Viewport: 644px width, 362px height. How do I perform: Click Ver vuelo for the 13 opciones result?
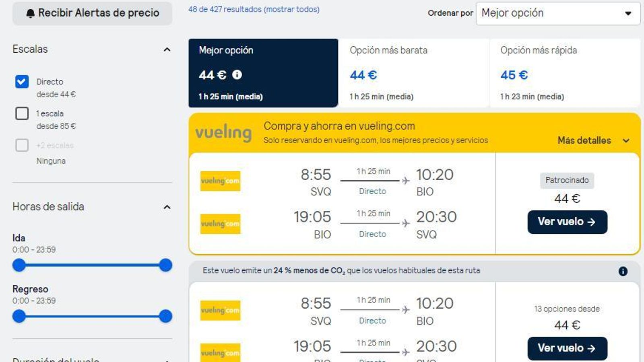[567, 348]
